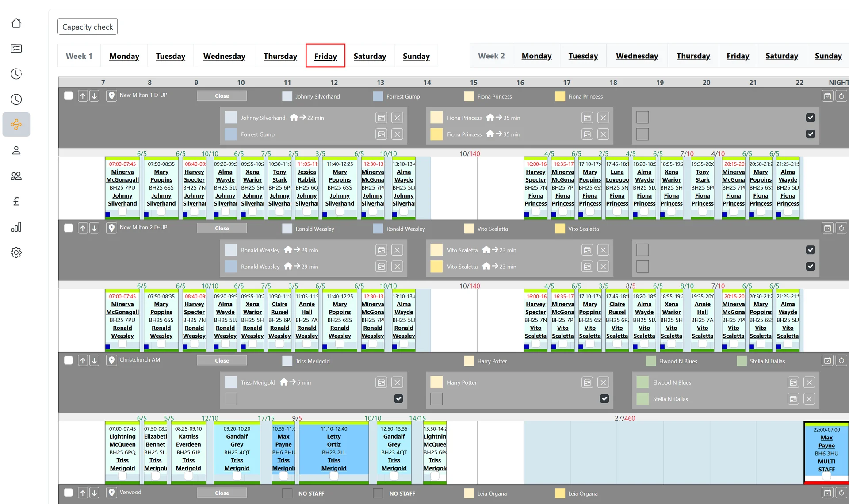Open the home icon in the sidebar
Viewport: 849px width, 504px height.
[x=16, y=23]
